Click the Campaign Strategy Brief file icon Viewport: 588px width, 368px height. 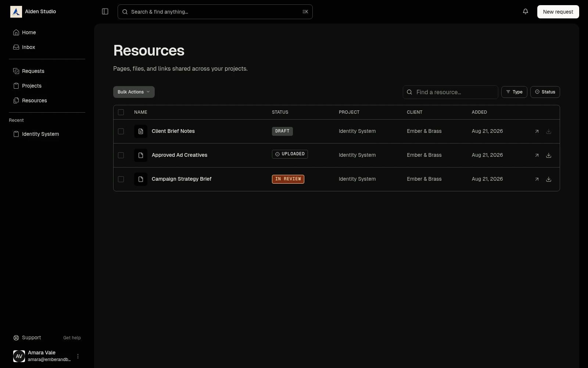(141, 179)
